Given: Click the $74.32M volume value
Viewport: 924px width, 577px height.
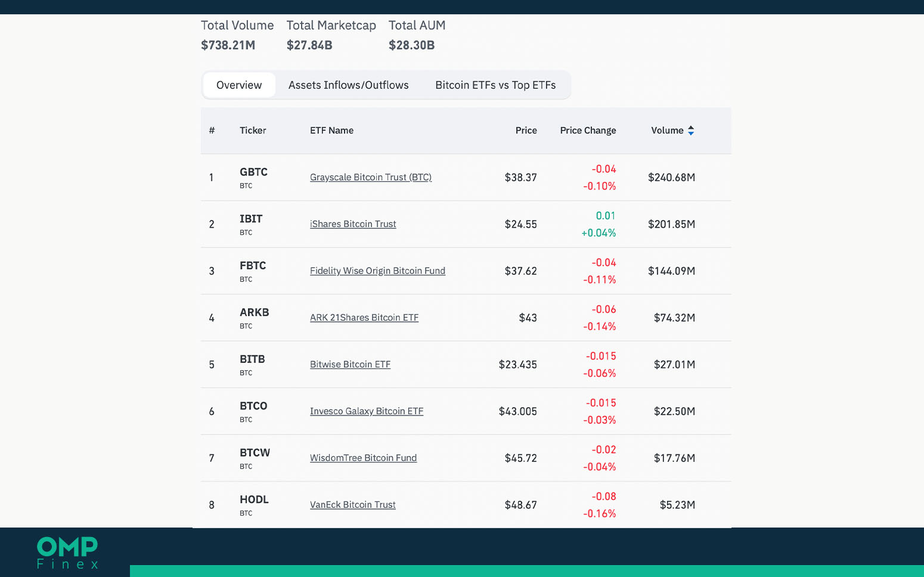Looking at the screenshot, I should (x=675, y=318).
